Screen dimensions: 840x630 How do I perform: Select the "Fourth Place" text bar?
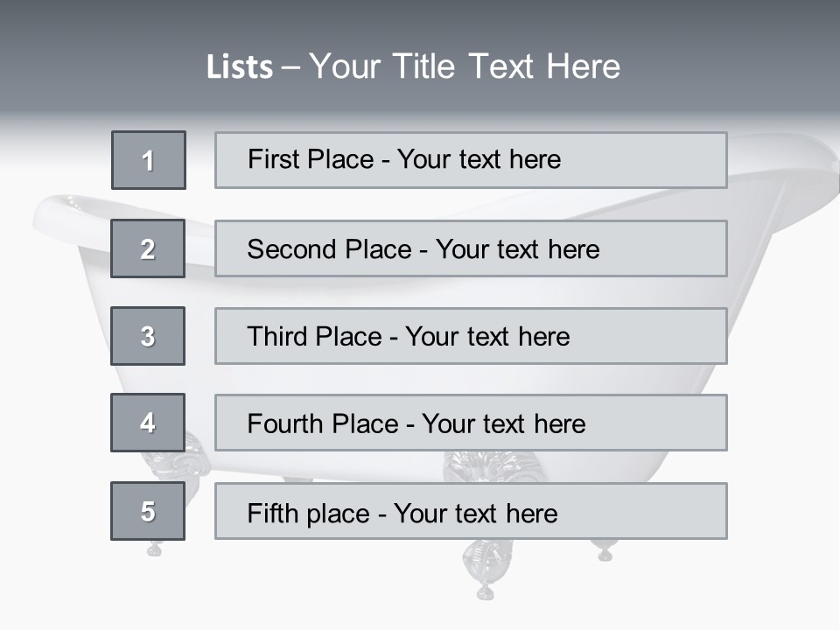pos(471,423)
